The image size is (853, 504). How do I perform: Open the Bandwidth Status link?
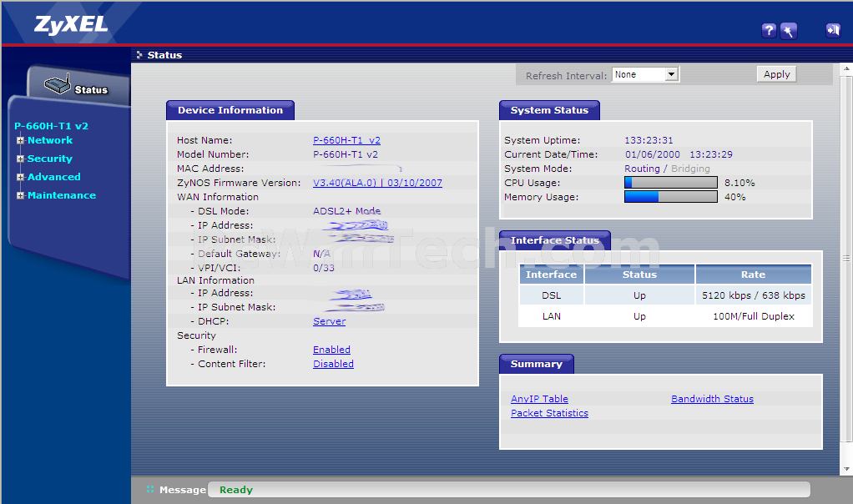click(712, 399)
